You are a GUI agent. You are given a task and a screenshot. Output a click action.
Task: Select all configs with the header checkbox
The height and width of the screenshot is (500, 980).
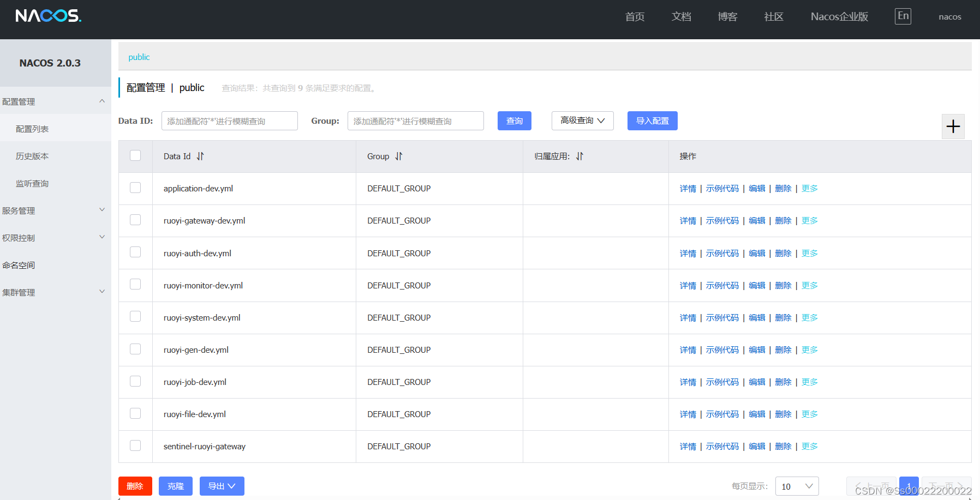(135, 155)
